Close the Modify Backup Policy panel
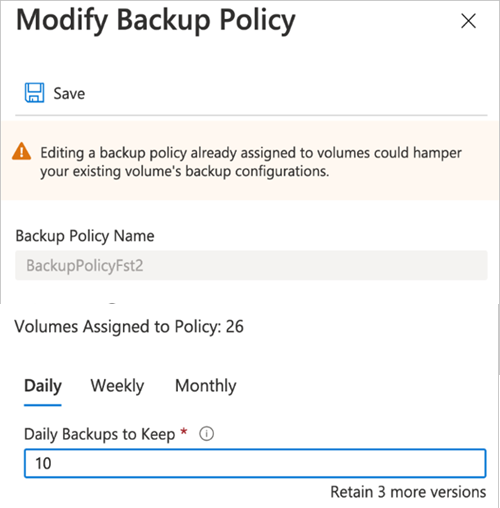 click(x=468, y=21)
